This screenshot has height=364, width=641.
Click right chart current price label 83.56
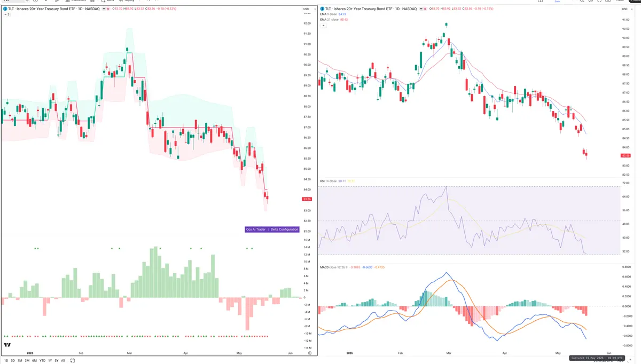point(626,155)
